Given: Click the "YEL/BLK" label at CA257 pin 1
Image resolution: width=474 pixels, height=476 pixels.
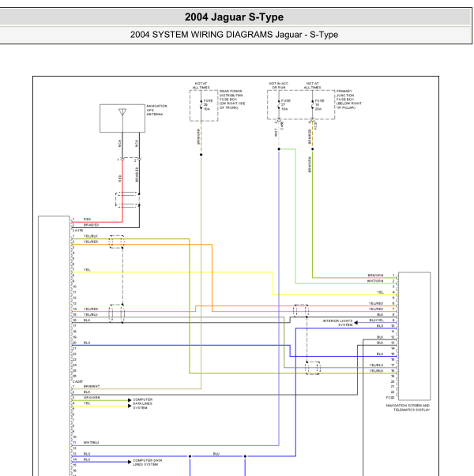Looking at the screenshot, I should tap(91, 236).
